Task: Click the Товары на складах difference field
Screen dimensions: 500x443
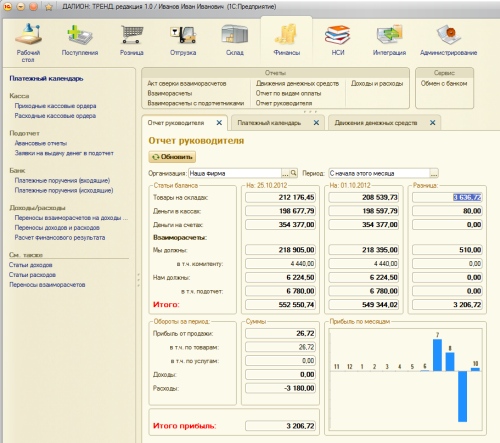Action: click(447, 197)
